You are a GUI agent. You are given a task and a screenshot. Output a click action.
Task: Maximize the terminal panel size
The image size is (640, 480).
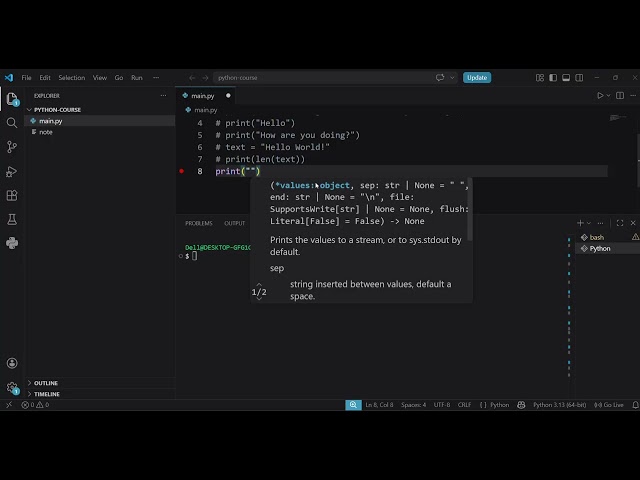pyautogui.click(x=620, y=223)
